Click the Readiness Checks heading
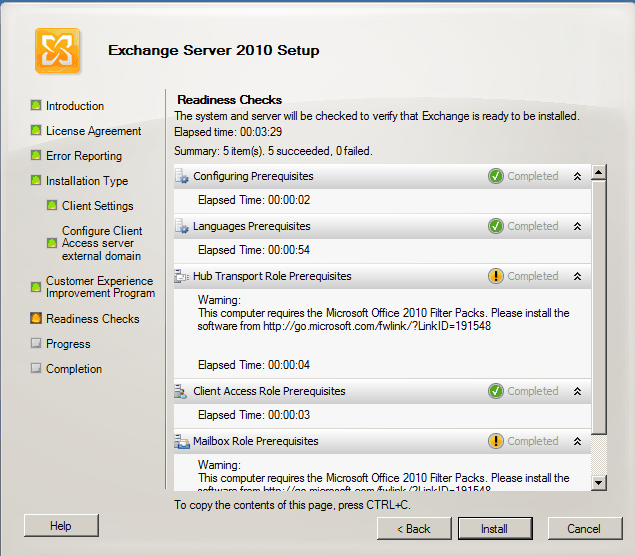 click(x=230, y=100)
